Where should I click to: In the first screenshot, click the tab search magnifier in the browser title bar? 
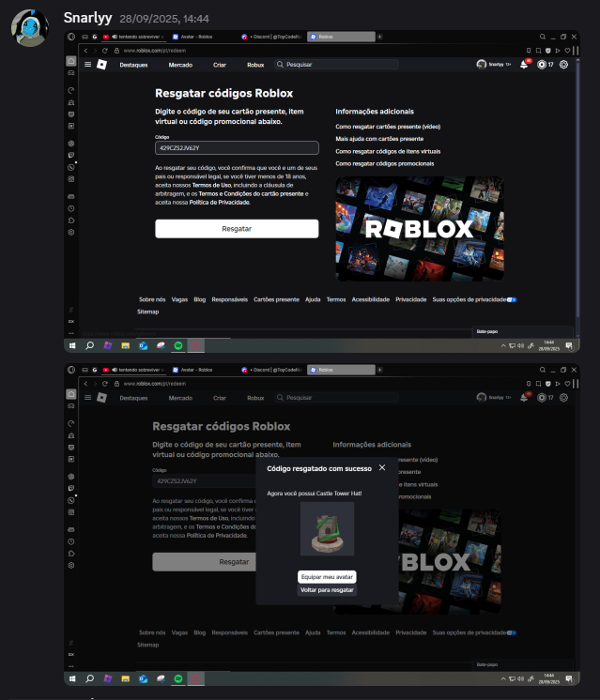pyautogui.click(x=543, y=37)
